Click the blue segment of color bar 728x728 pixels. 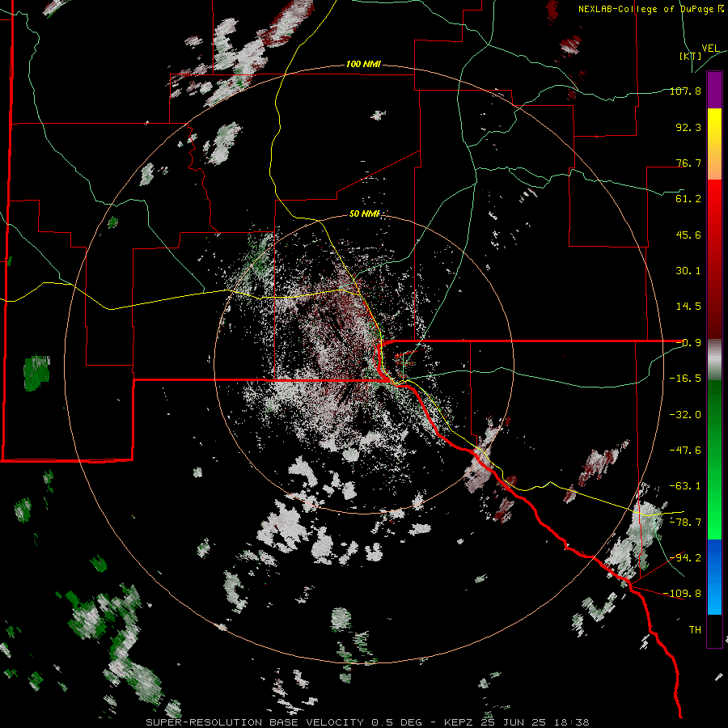click(714, 577)
